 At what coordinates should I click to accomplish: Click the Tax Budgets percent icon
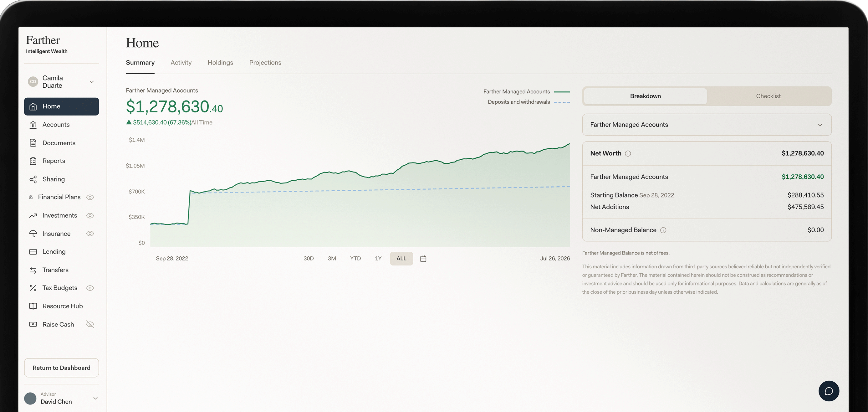click(x=33, y=288)
